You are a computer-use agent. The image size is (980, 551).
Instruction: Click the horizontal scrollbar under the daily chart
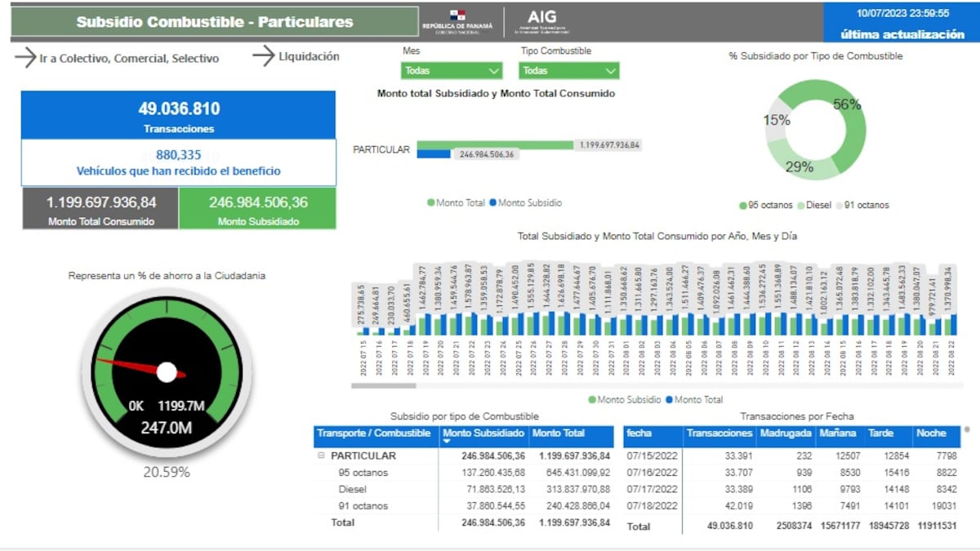[384, 385]
